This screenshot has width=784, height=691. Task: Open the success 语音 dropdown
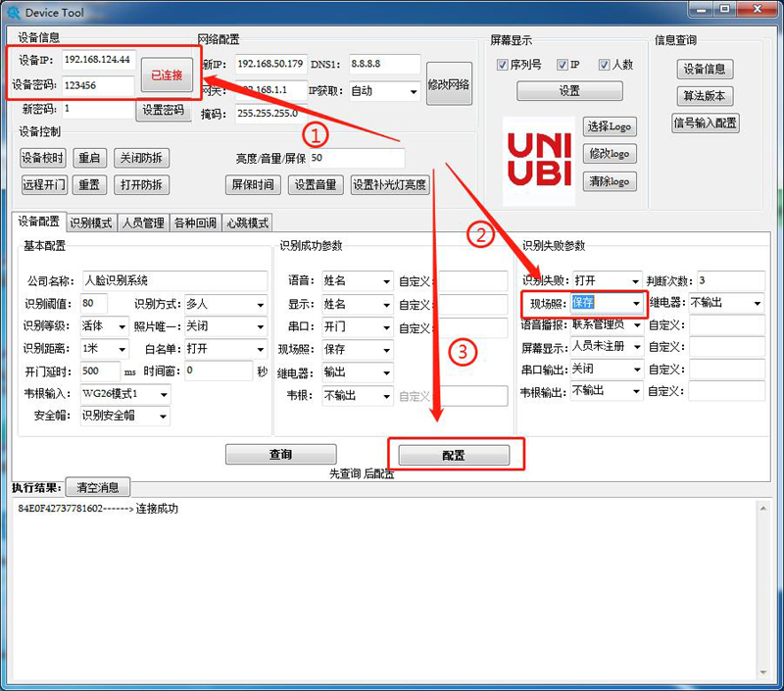click(x=358, y=281)
